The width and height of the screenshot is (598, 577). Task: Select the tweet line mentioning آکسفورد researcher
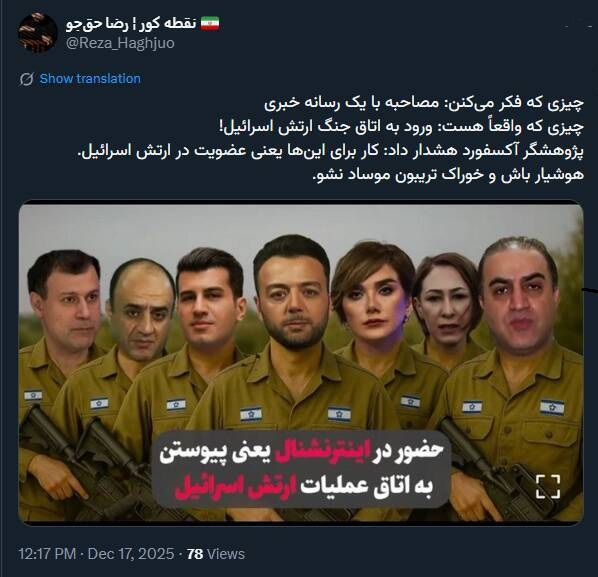[x=331, y=151]
